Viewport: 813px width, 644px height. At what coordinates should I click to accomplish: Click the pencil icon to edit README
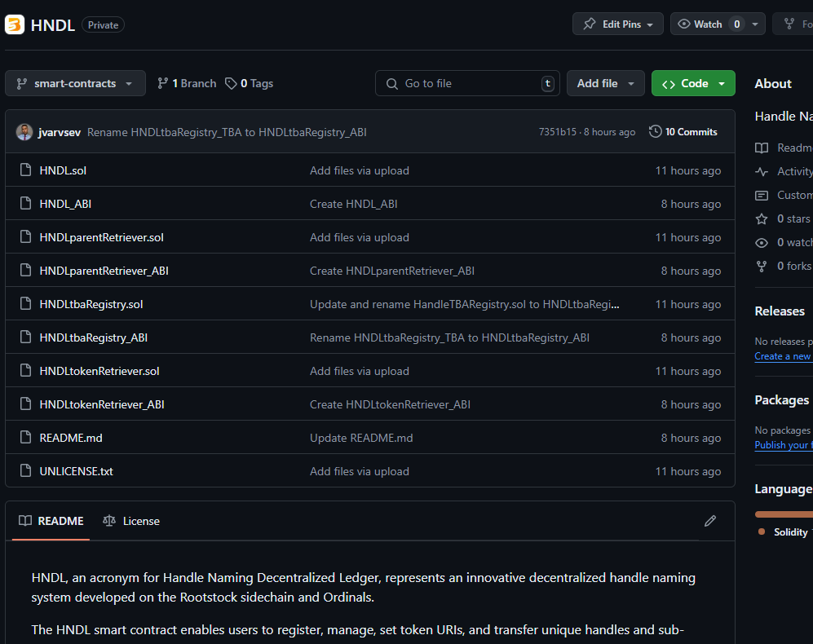point(710,521)
